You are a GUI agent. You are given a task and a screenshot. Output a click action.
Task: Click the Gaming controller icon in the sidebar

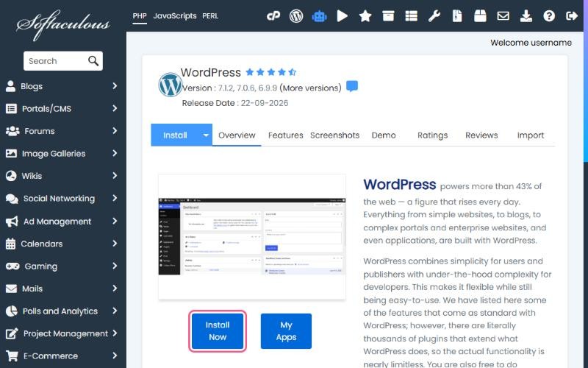[12, 266]
